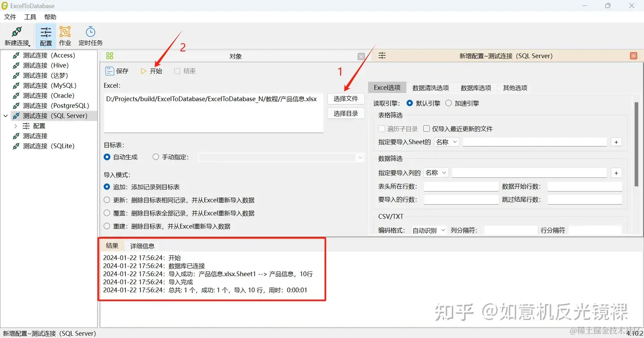The image size is (644, 338).
Task: Open 名称 dropdown for 指定要导入Sheet的
Action: click(447, 142)
